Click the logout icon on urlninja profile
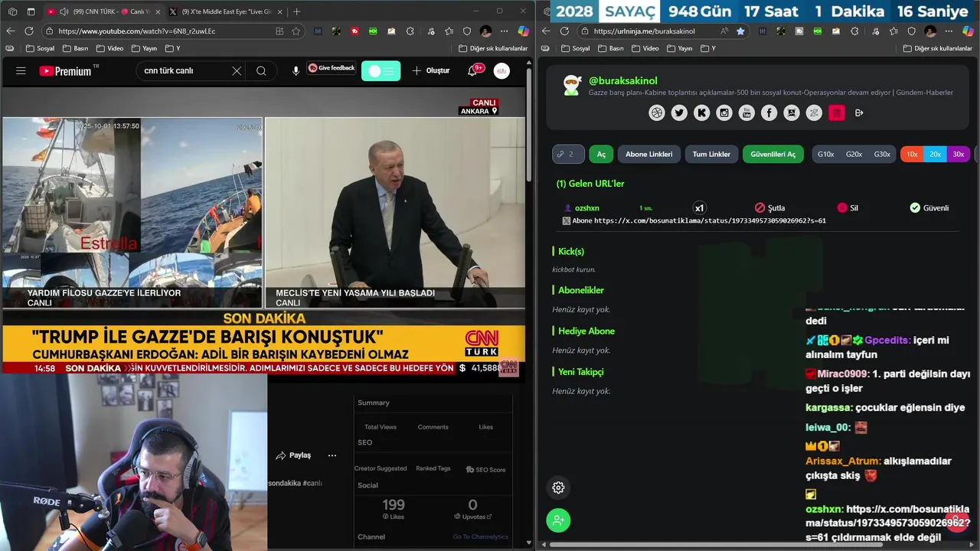 tap(859, 112)
